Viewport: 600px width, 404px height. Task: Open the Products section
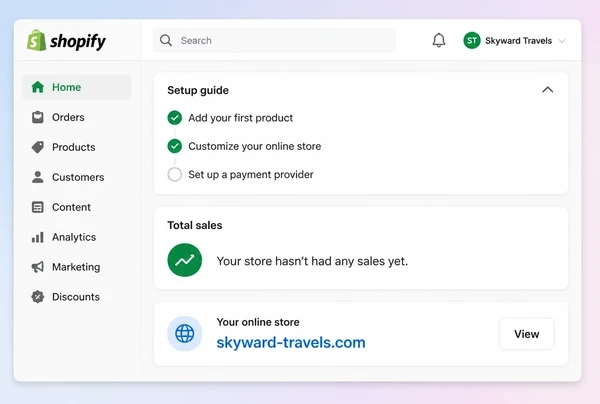pyautogui.click(x=77, y=147)
